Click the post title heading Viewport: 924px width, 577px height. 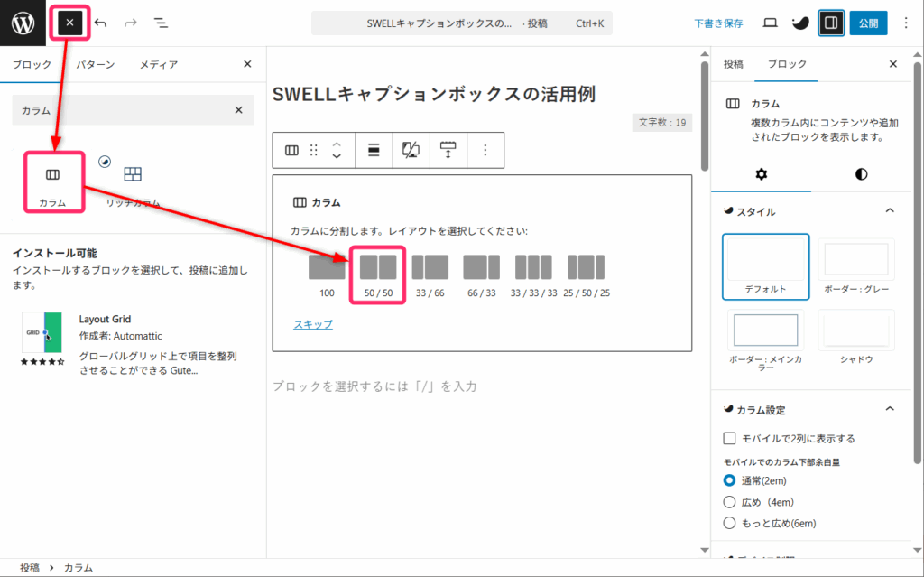point(434,95)
